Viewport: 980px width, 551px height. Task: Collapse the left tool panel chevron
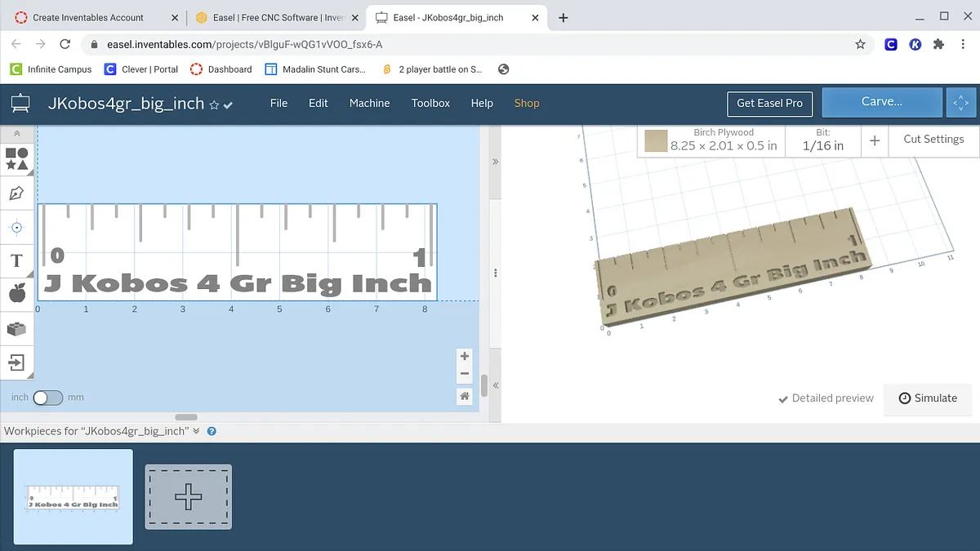[x=16, y=133]
